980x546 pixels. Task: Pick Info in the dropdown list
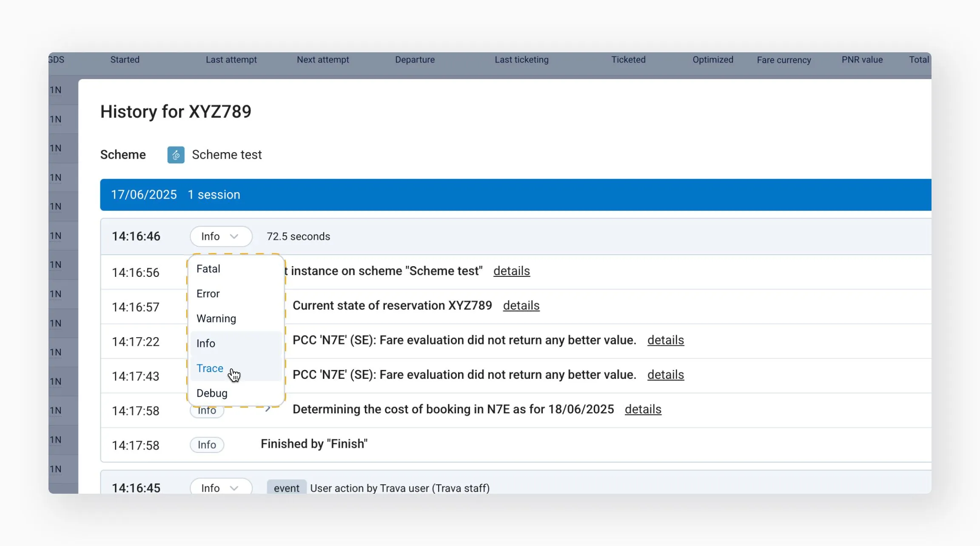[x=206, y=344]
